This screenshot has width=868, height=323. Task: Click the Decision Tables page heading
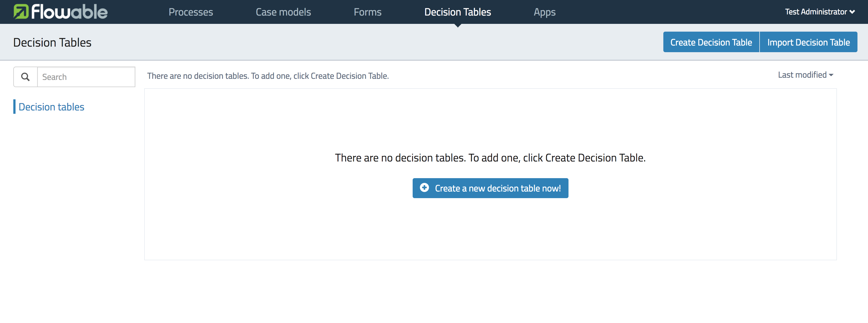click(52, 42)
